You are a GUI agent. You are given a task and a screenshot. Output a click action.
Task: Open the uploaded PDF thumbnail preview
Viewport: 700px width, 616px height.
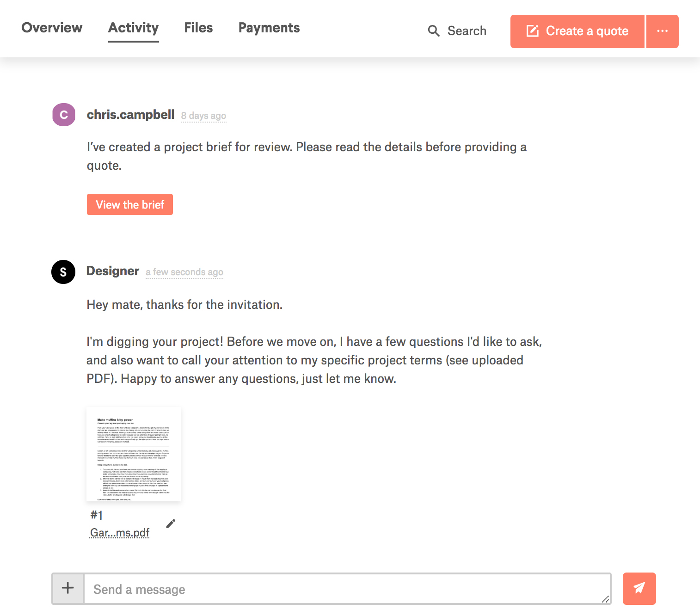point(134,454)
